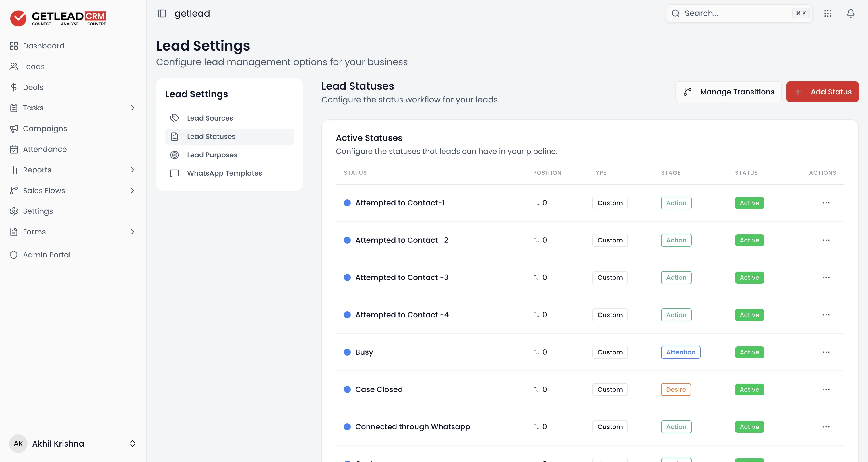Expand the Forms submenu chevron

point(132,232)
